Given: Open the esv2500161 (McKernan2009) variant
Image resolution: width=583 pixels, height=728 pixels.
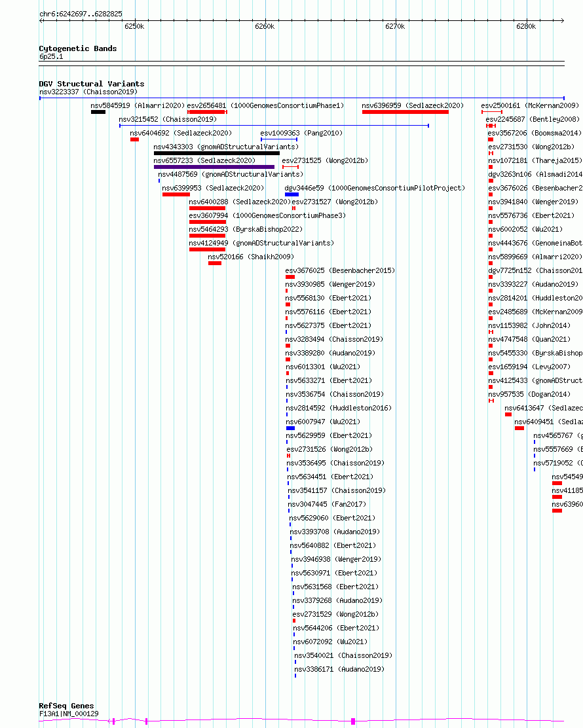Looking at the screenshot, I should coord(530,106).
